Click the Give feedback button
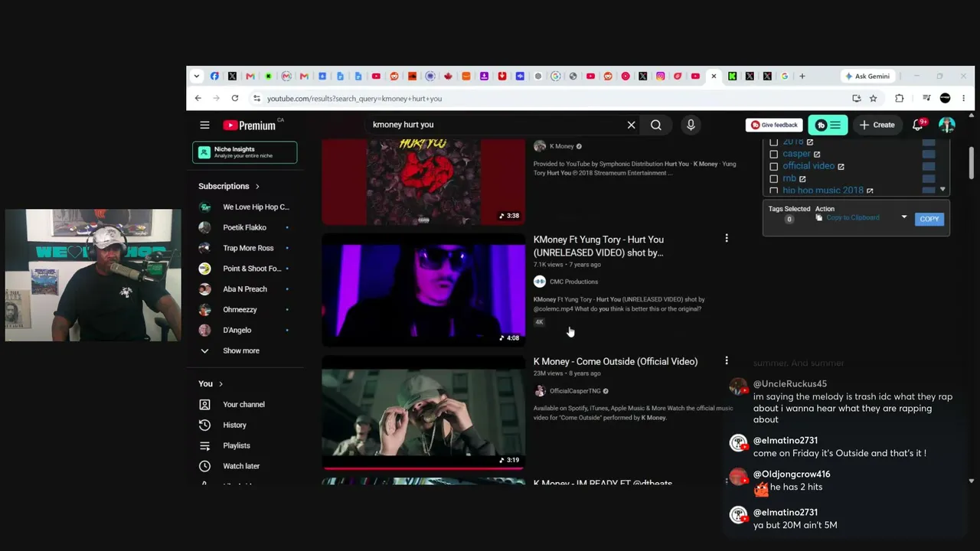 coord(775,125)
